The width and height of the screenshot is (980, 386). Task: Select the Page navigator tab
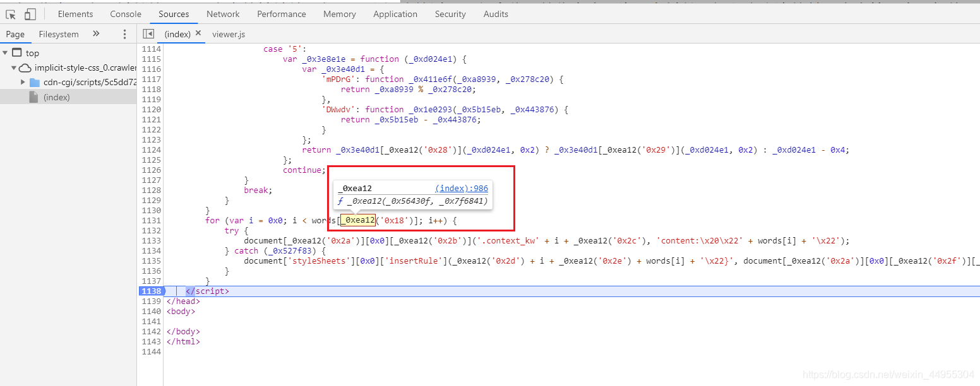click(x=15, y=34)
